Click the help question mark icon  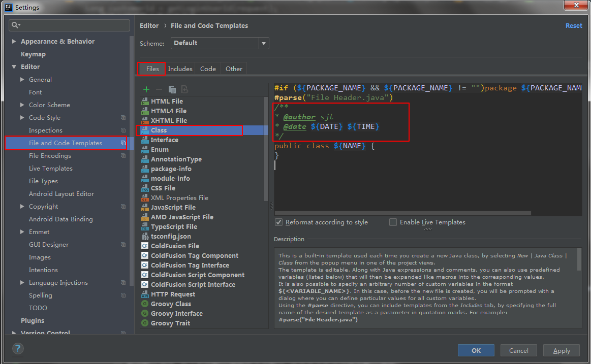pyautogui.click(x=18, y=349)
